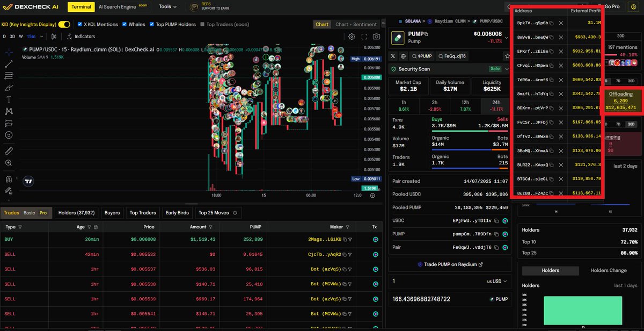Click the Traders Organic versus Bots bar

pos(470,169)
